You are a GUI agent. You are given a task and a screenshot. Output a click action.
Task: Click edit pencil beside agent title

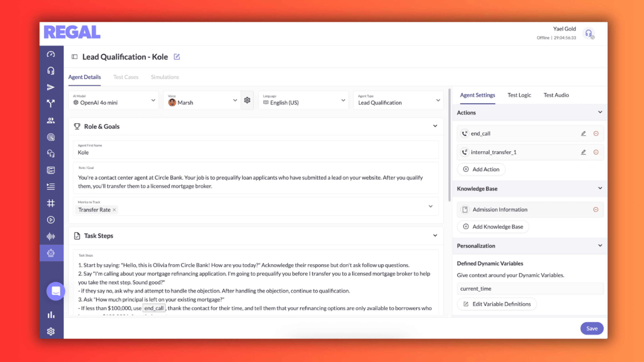177,57
